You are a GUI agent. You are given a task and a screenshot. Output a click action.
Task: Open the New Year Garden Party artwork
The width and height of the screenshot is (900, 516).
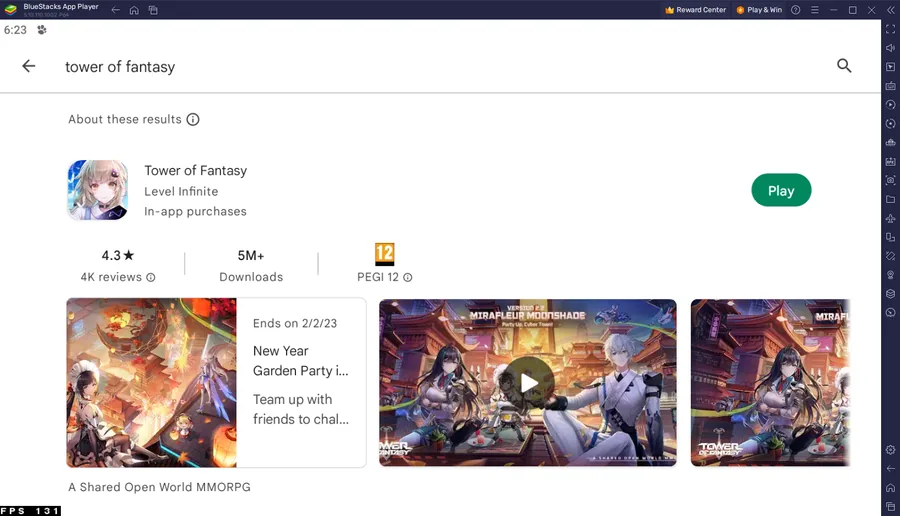152,382
